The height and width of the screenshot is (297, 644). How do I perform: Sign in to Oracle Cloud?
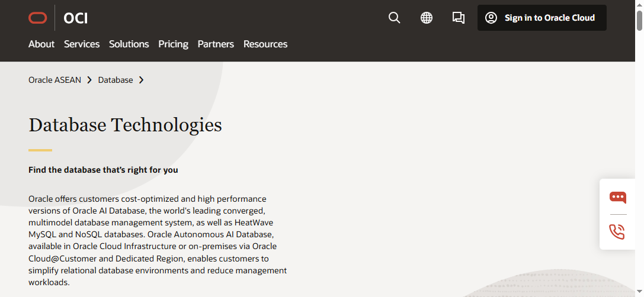pyautogui.click(x=549, y=18)
